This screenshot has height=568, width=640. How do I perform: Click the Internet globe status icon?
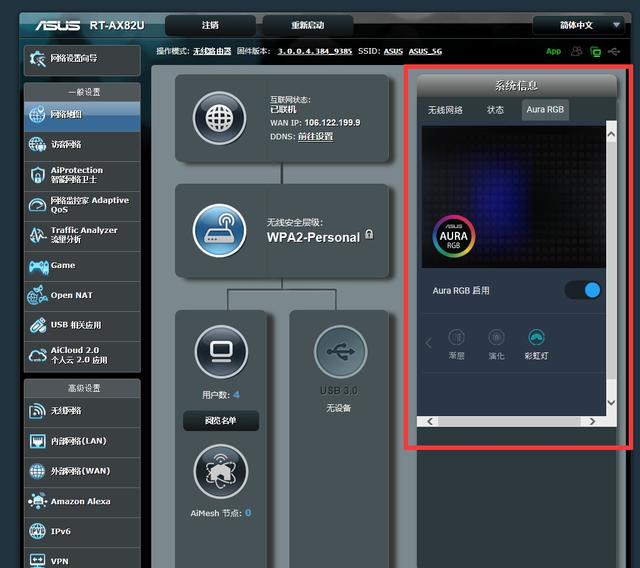220,118
